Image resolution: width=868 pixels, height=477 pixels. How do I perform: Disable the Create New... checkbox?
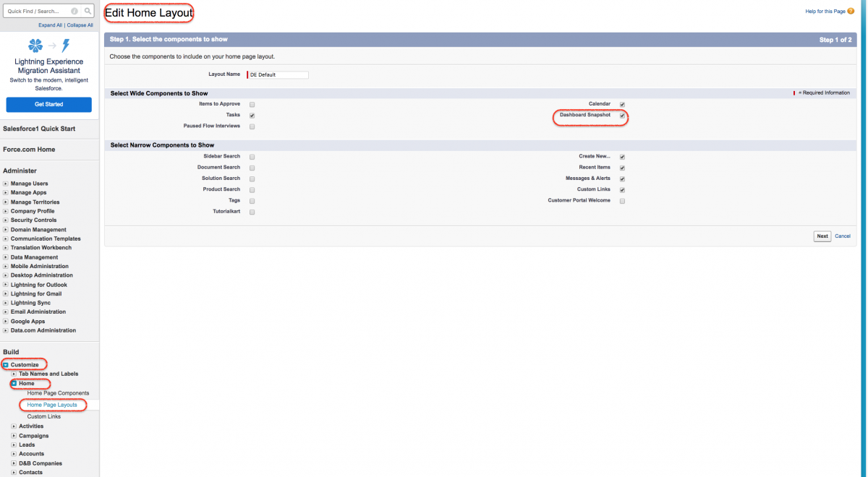(622, 157)
